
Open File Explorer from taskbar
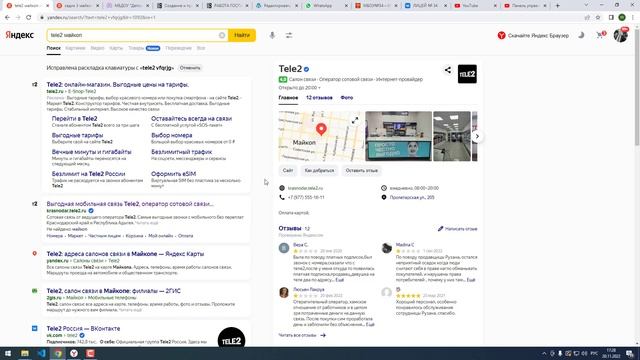(x=25, y=353)
